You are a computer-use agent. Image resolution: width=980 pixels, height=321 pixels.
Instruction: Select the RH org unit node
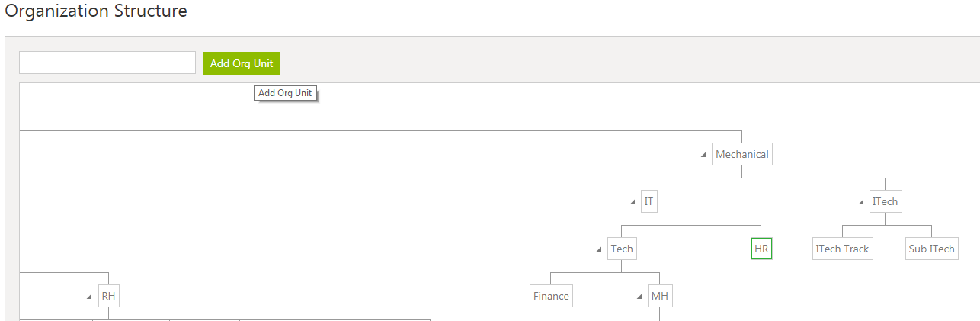(x=109, y=297)
